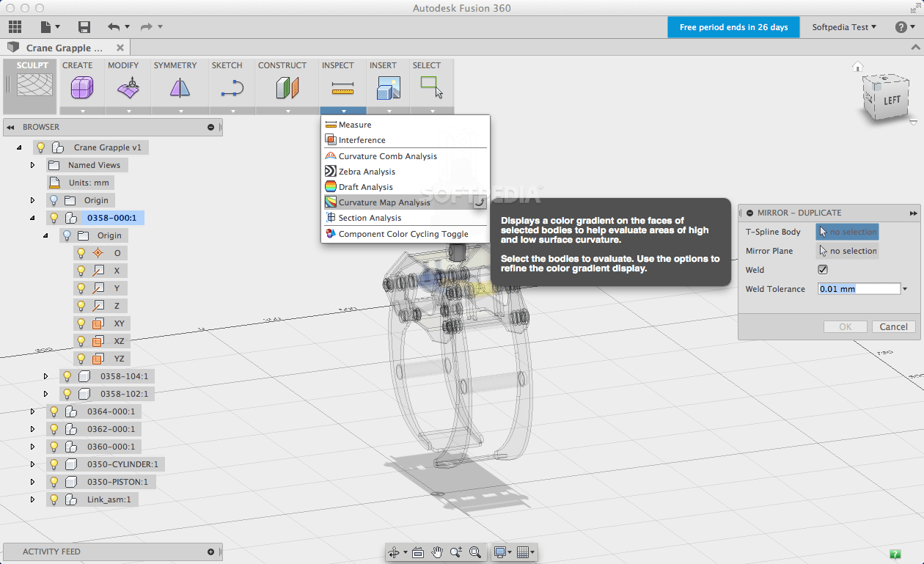Image resolution: width=924 pixels, height=564 pixels.
Task: Click the Save disk icon
Action: (x=84, y=27)
